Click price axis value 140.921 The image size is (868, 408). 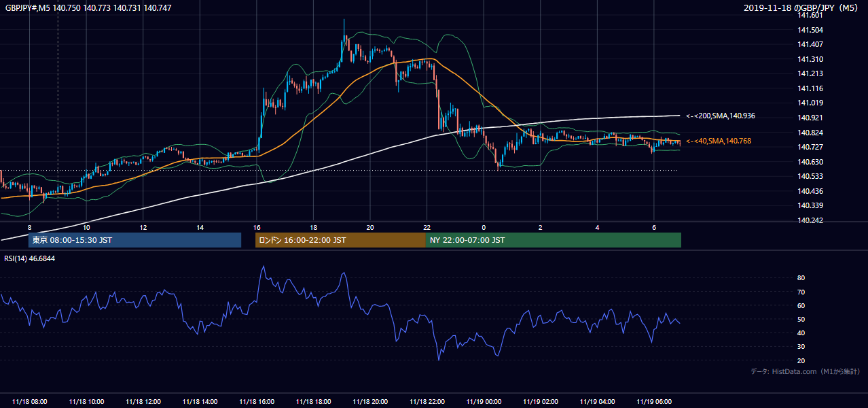pyautogui.click(x=810, y=118)
